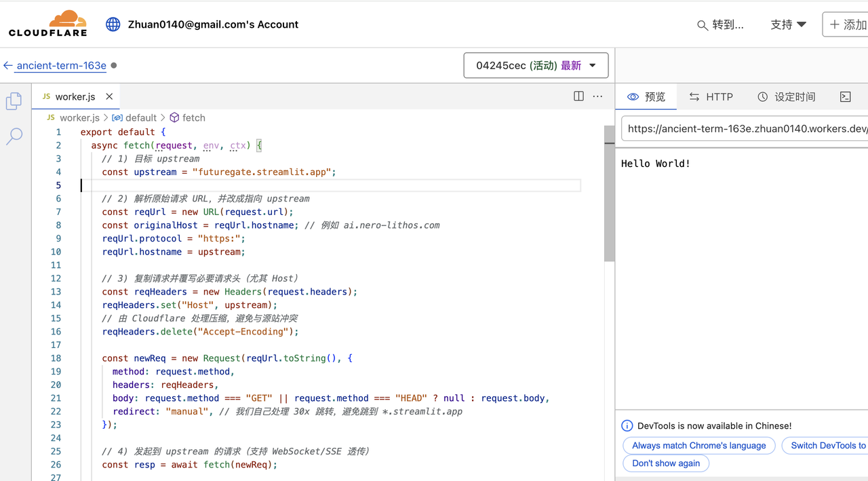This screenshot has width=868, height=481.
Task: Open Zhuan0140@gmail.com's Account
Action: pos(213,24)
